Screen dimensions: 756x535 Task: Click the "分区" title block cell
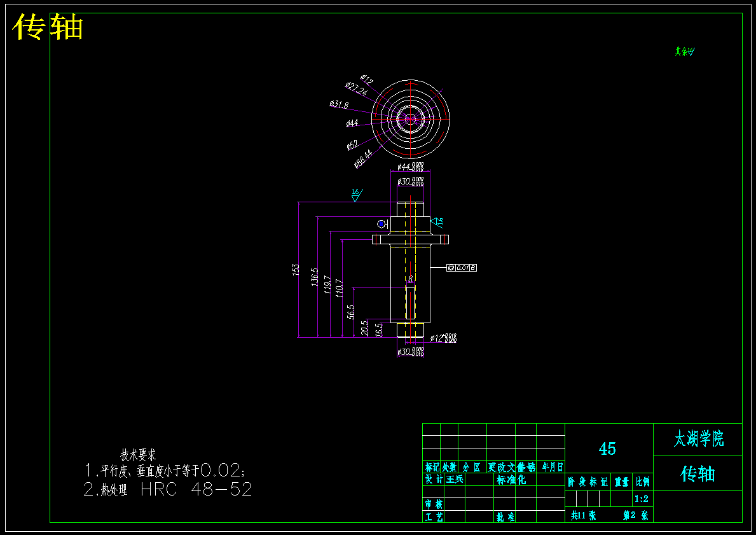[x=472, y=467]
